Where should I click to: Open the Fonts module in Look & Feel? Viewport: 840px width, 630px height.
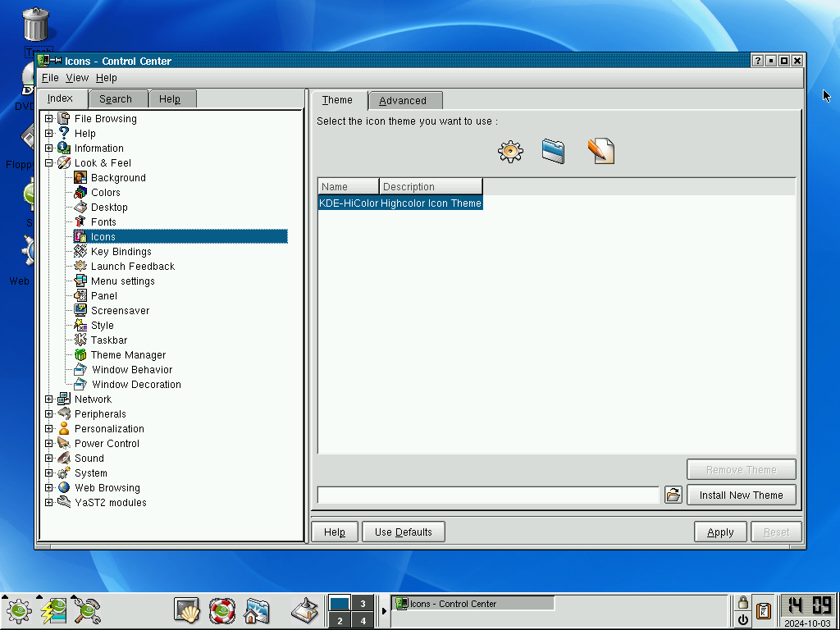(x=103, y=221)
